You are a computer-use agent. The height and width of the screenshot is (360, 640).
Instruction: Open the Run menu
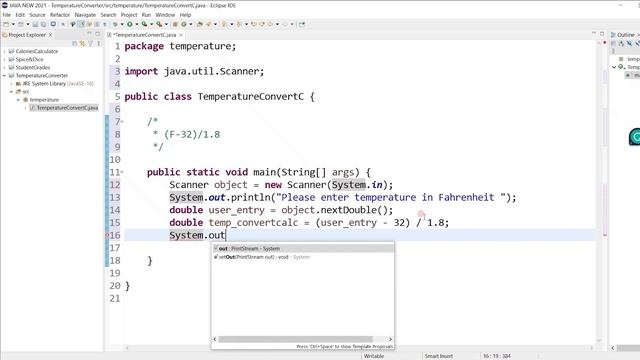tap(146, 15)
